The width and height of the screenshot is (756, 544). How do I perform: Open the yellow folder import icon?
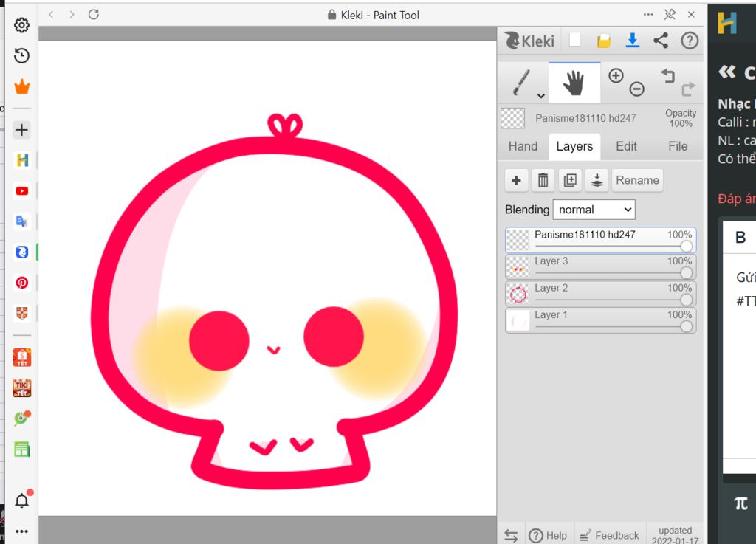pos(604,41)
